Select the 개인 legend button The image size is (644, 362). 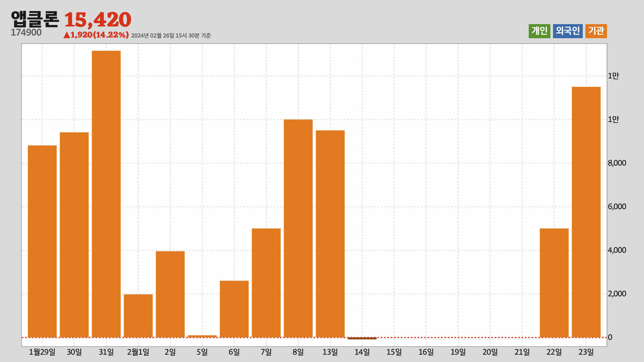pos(539,31)
